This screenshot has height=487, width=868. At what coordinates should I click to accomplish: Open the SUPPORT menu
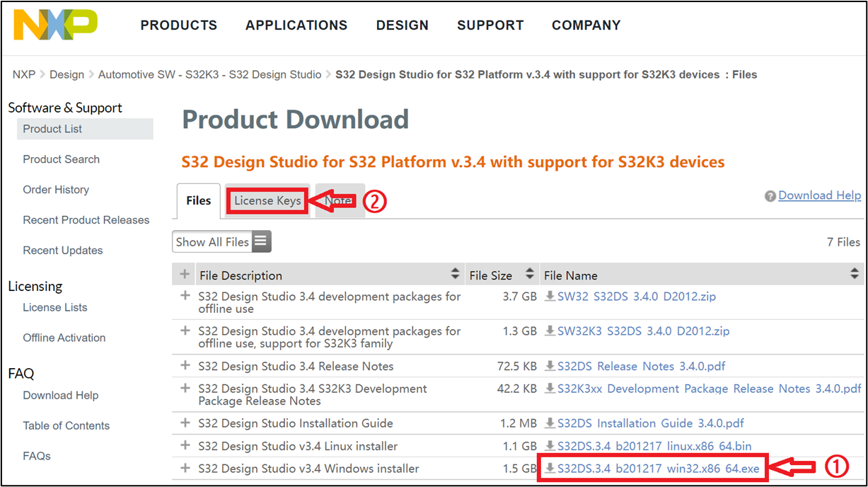point(490,25)
